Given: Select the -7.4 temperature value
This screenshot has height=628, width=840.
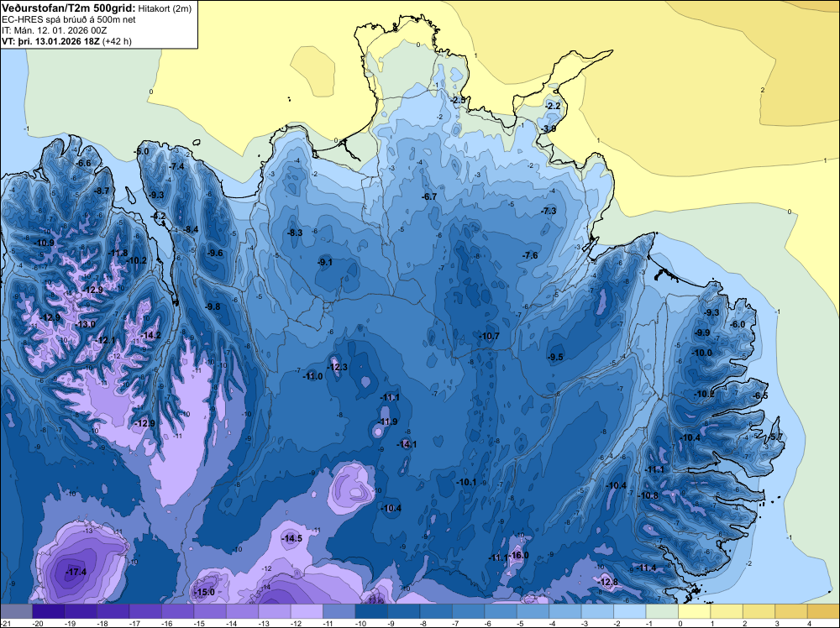Looking at the screenshot, I should coord(176,167).
